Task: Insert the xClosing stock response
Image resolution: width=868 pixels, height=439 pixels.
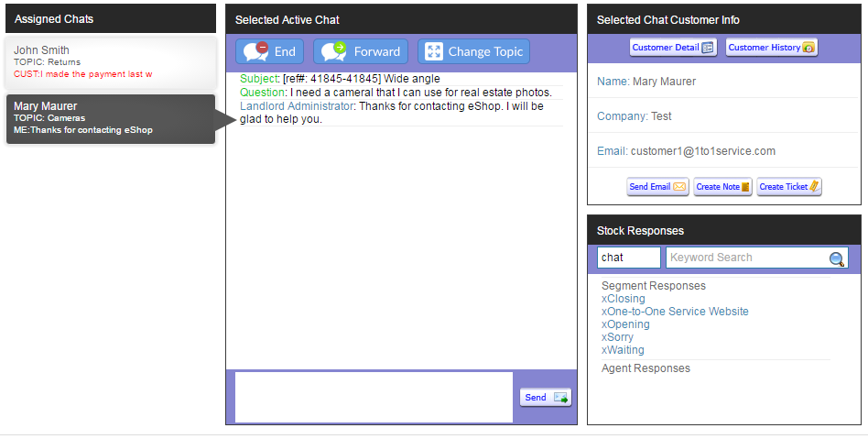Action: point(623,299)
